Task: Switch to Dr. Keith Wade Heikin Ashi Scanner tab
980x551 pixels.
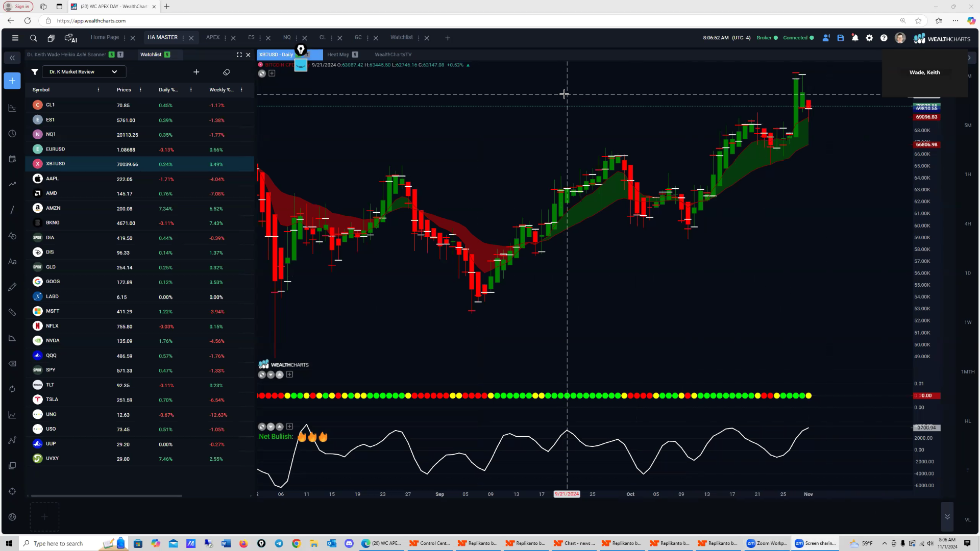Action: (66, 55)
